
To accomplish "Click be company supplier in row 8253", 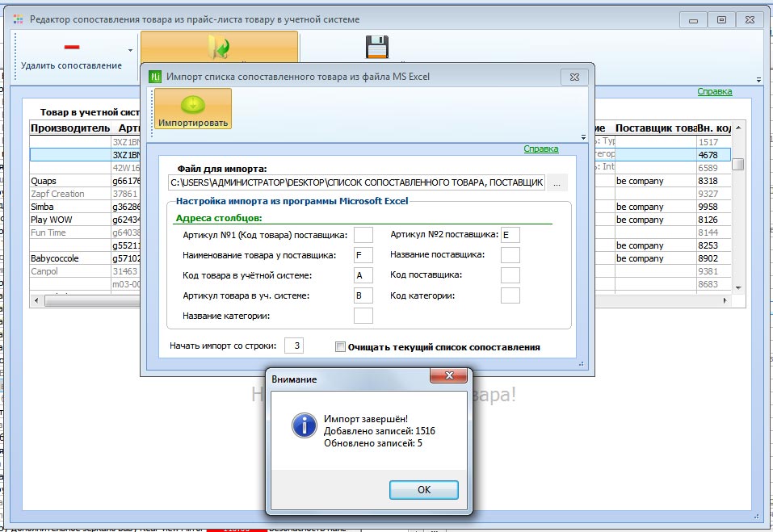I will pos(656,245).
